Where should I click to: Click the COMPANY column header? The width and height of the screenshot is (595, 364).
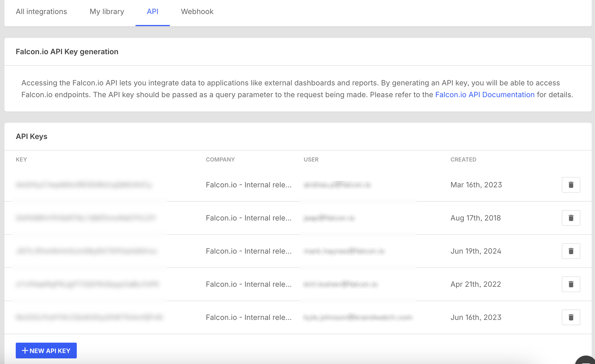click(220, 160)
